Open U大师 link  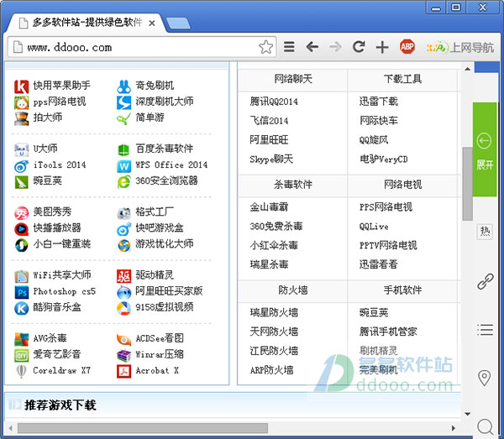tap(45, 149)
